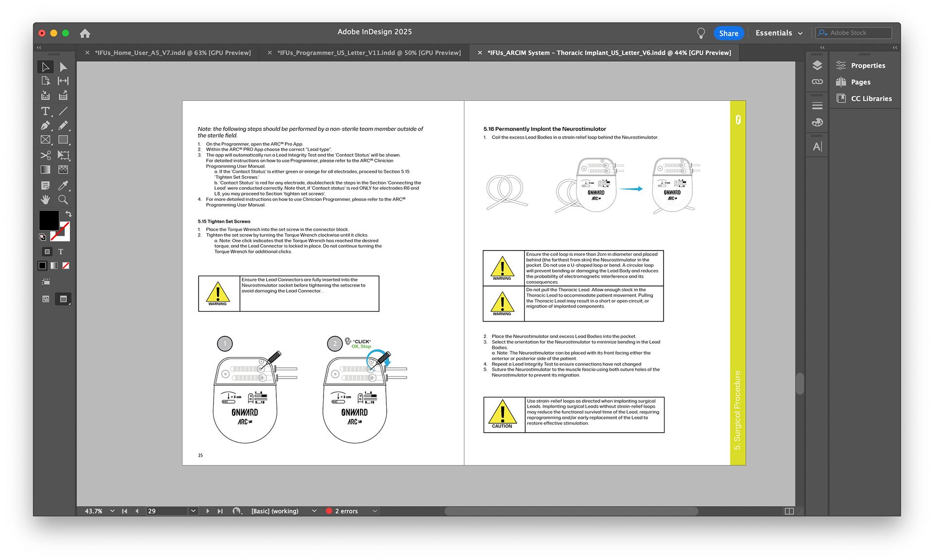Open the Pages panel
The image size is (934, 560).
(854, 82)
